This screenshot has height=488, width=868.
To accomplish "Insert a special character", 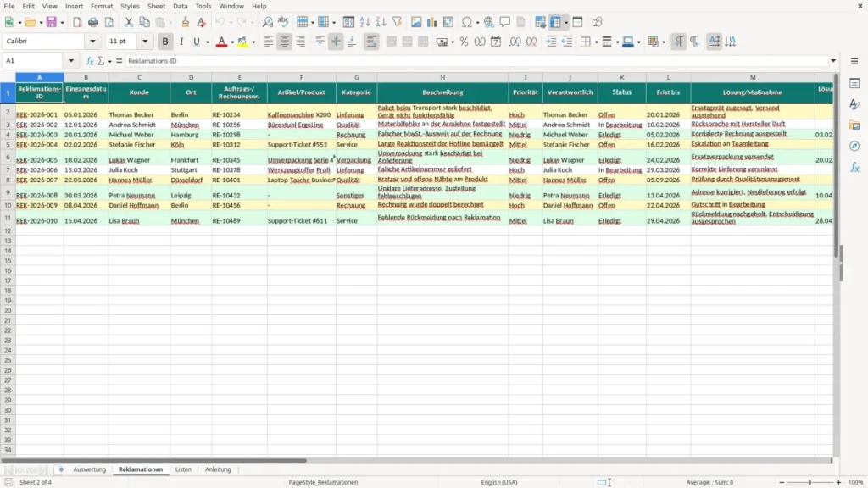I will tap(467, 22).
